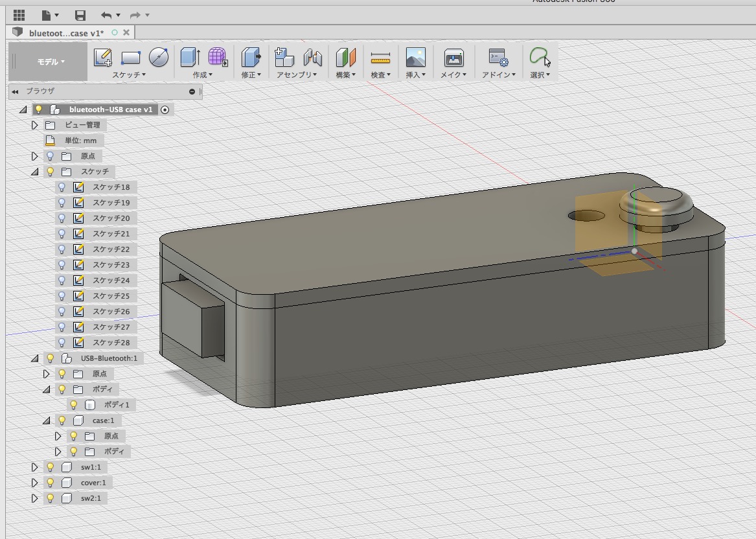Switch to the bluetooth case v1 tab

click(65, 32)
